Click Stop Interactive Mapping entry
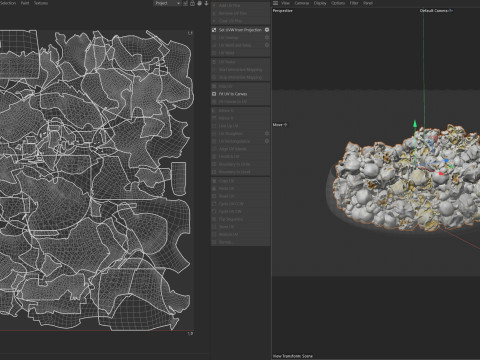The width and height of the screenshot is (480, 360). pos(240,77)
